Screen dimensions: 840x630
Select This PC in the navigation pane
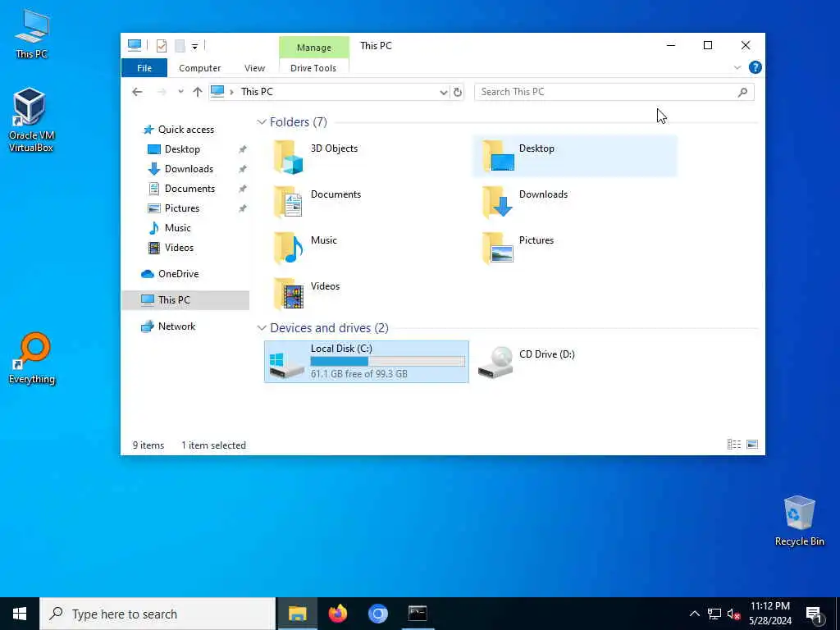pos(185,300)
